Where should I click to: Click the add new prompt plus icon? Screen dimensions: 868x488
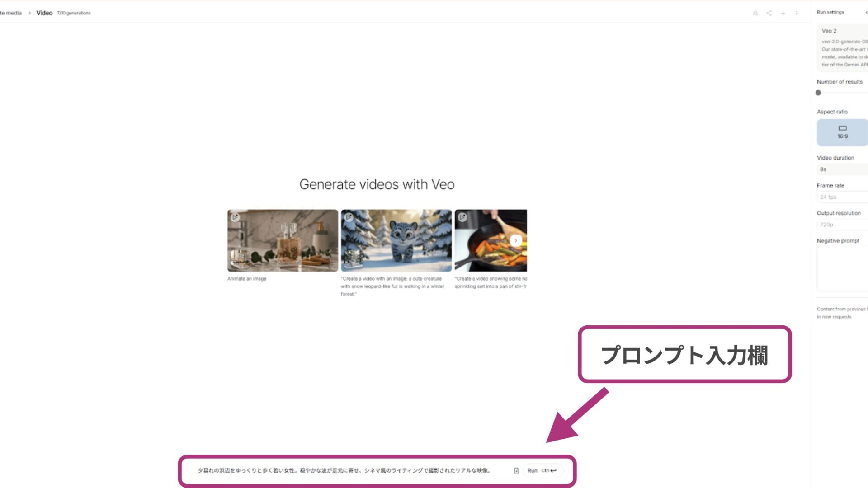(783, 13)
